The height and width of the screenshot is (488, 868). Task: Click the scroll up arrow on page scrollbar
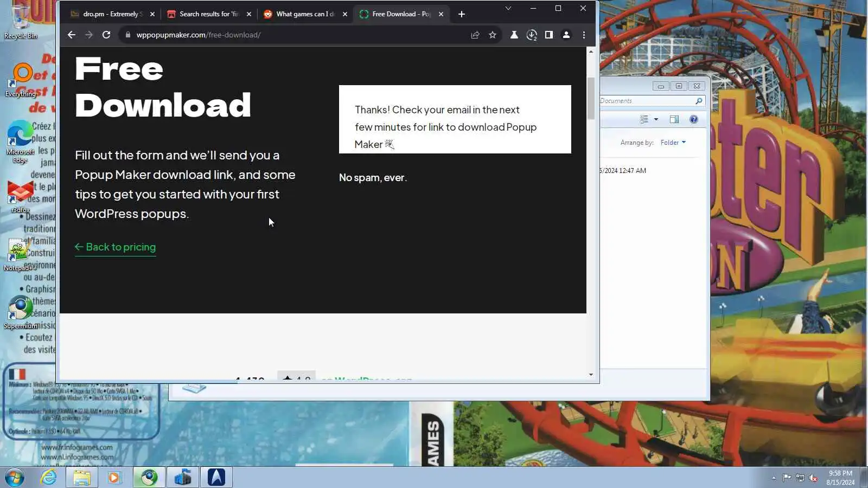point(591,51)
